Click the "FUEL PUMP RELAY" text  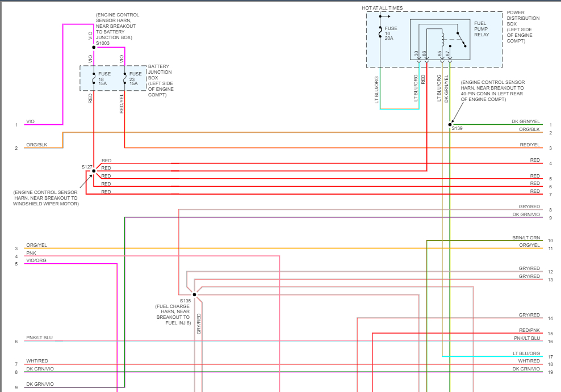pyautogui.click(x=482, y=29)
